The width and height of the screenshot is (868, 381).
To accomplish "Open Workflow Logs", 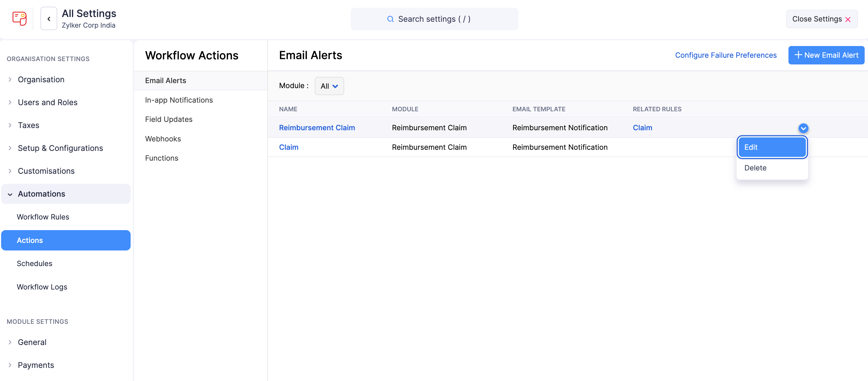I will (x=66, y=287).
